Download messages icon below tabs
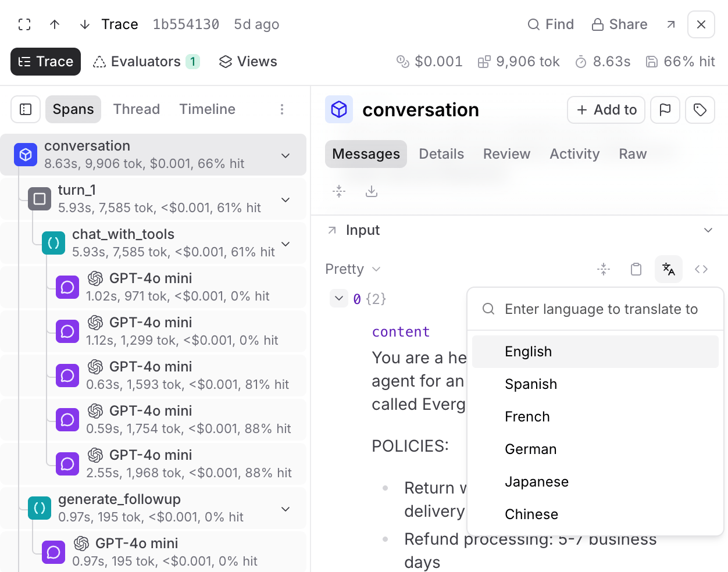 click(372, 191)
